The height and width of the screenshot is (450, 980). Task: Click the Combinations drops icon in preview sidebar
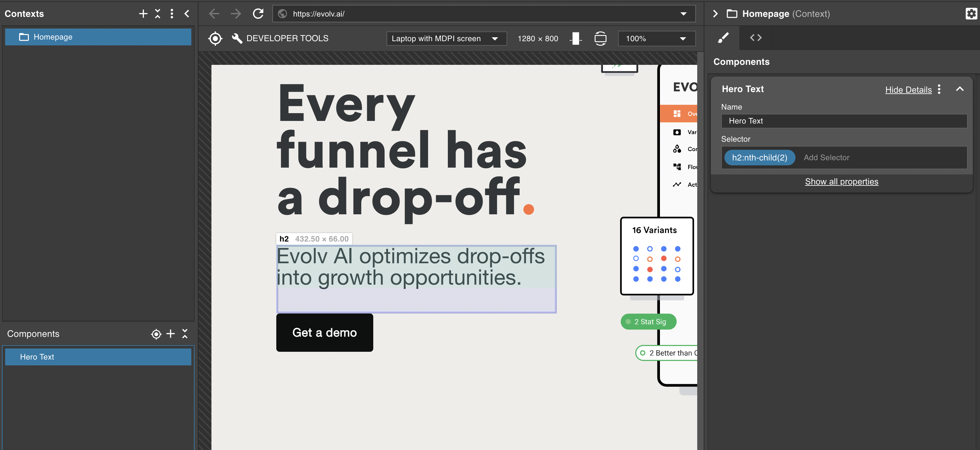coord(677,149)
